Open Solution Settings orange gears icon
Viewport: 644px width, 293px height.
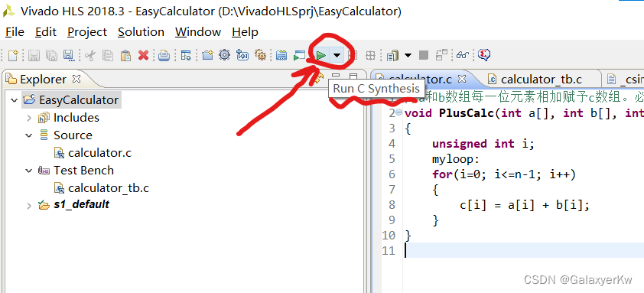(x=260, y=54)
